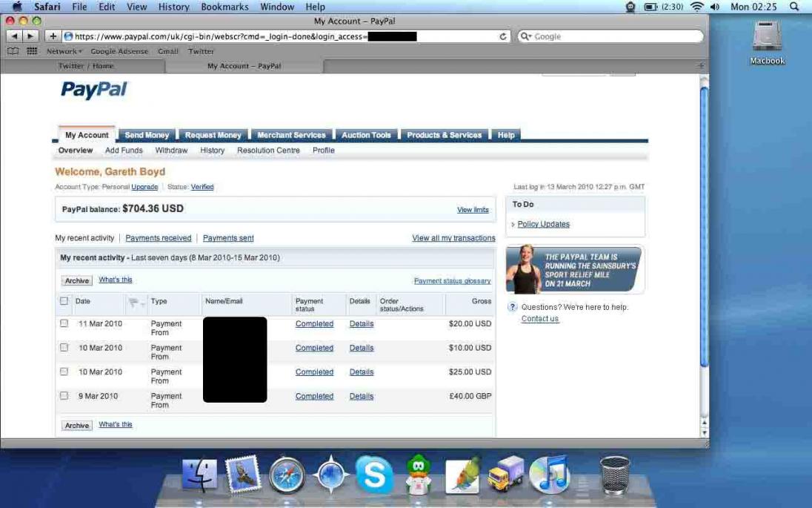Check the 9 Mar 2010 payment row
The image size is (812, 508).
pos(64,395)
